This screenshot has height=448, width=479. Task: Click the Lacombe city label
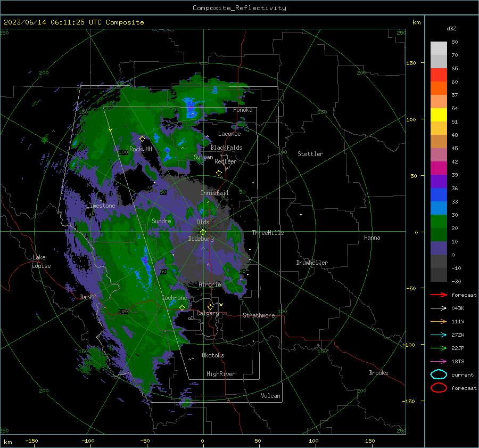pos(229,134)
